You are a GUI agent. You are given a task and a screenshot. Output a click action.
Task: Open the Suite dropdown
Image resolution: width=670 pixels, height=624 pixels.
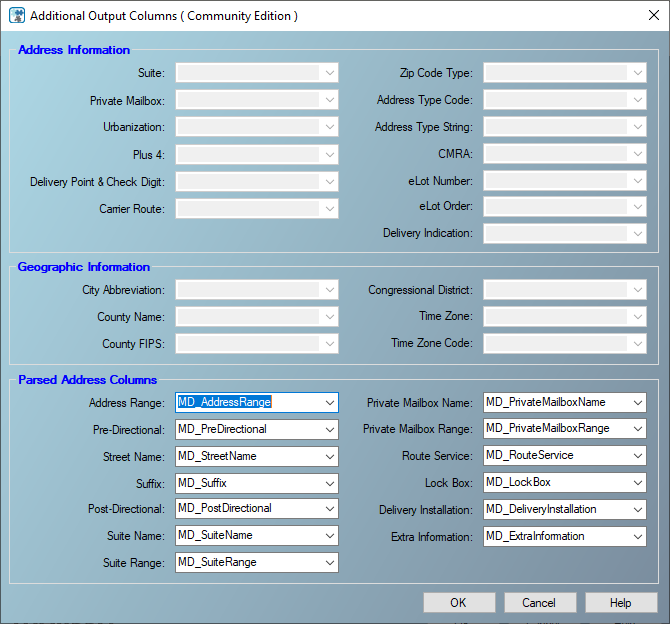click(x=257, y=73)
